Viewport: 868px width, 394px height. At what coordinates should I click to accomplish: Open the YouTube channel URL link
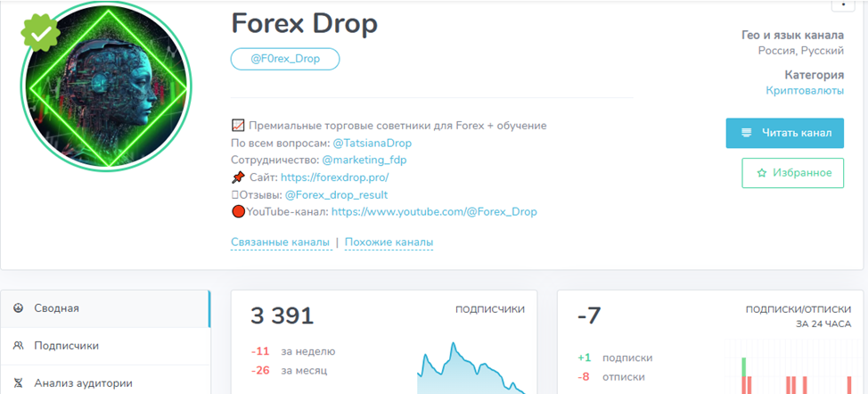[x=434, y=212]
